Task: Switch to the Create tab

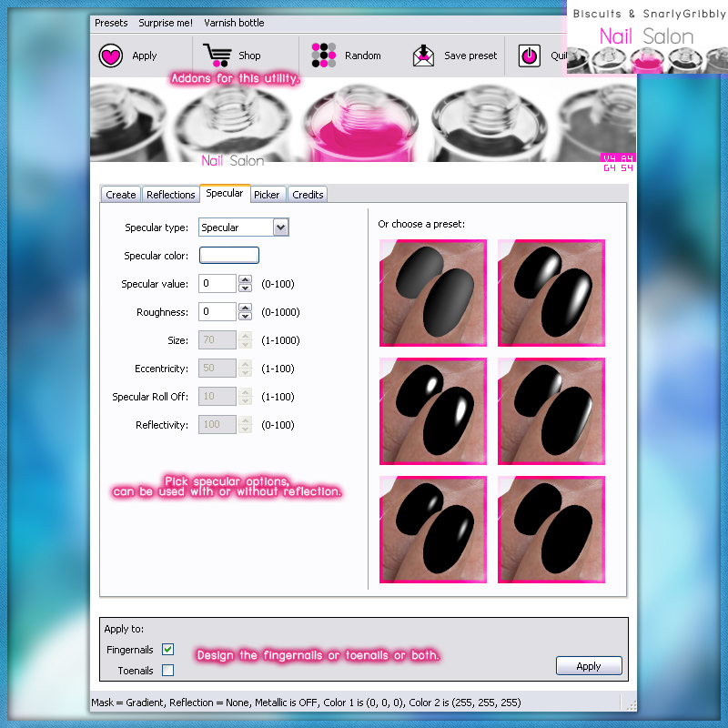Action: [121, 195]
